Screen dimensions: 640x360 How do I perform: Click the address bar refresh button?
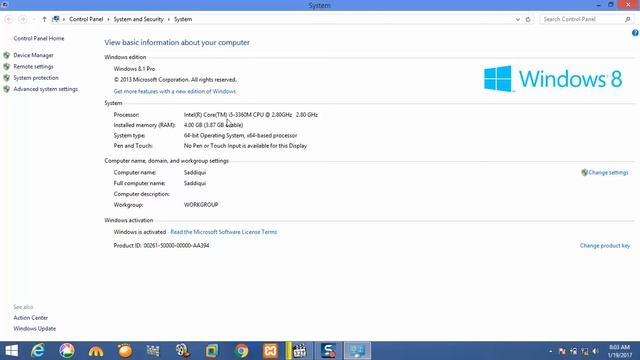pos(528,19)
